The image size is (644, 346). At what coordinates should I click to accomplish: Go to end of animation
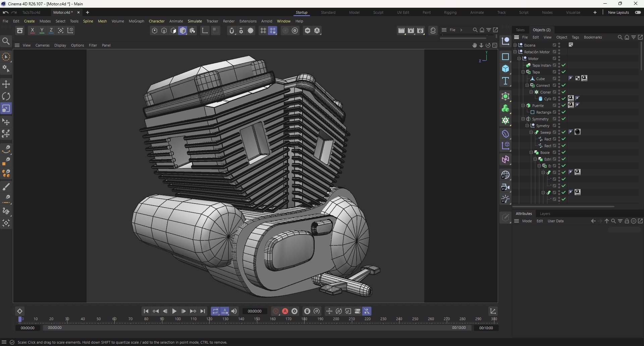pyautogui.click(x=203, y=311)
